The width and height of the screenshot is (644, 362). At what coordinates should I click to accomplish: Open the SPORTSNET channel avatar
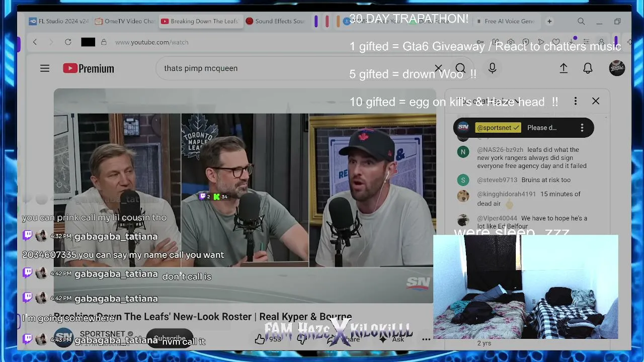click(63, 337)
